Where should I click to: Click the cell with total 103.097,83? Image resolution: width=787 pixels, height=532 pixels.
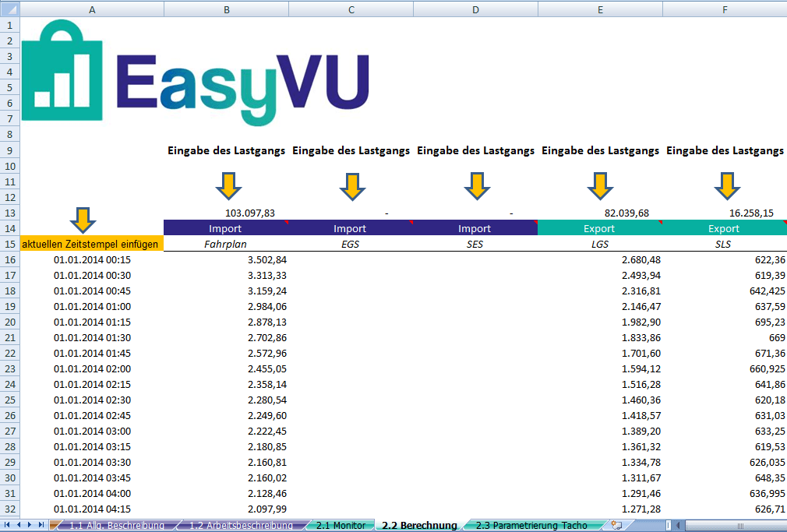[227, 213]
